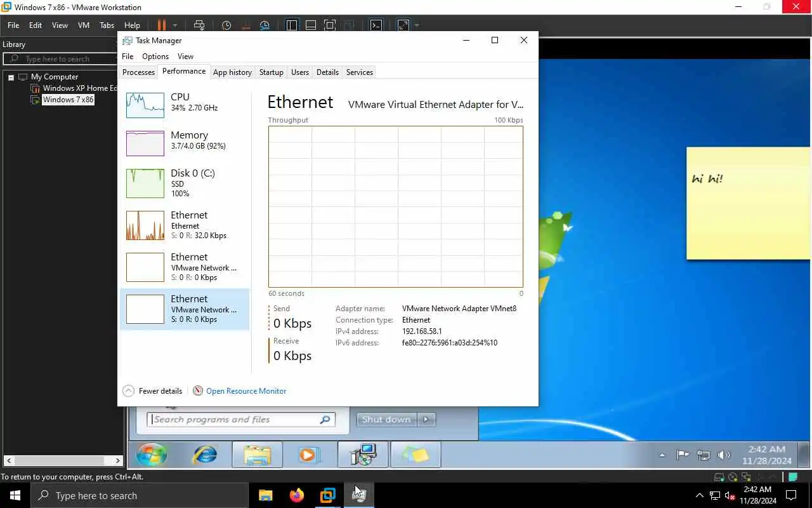The height and width of the screenshot is (508, 812).
Task: Click the volume speaker icon in Windows 7 tray
Action: (x=724, y=455)
